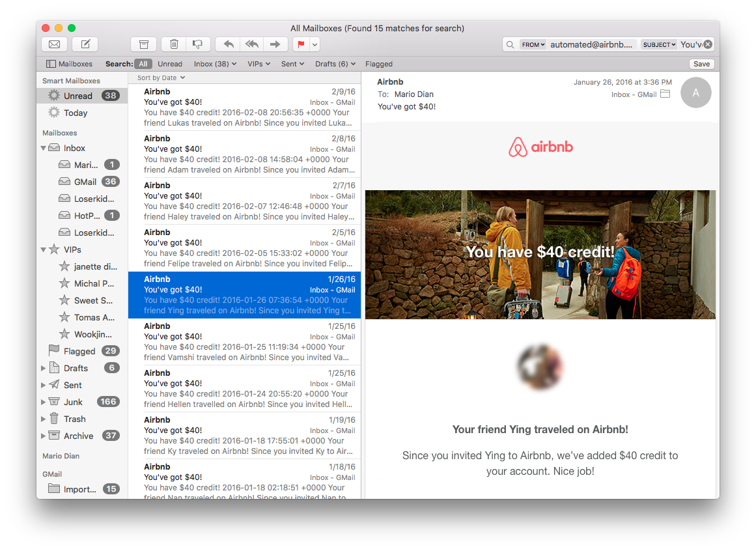Open the Mari... inbox account
756x551 pixels.
tap(86, 165)
